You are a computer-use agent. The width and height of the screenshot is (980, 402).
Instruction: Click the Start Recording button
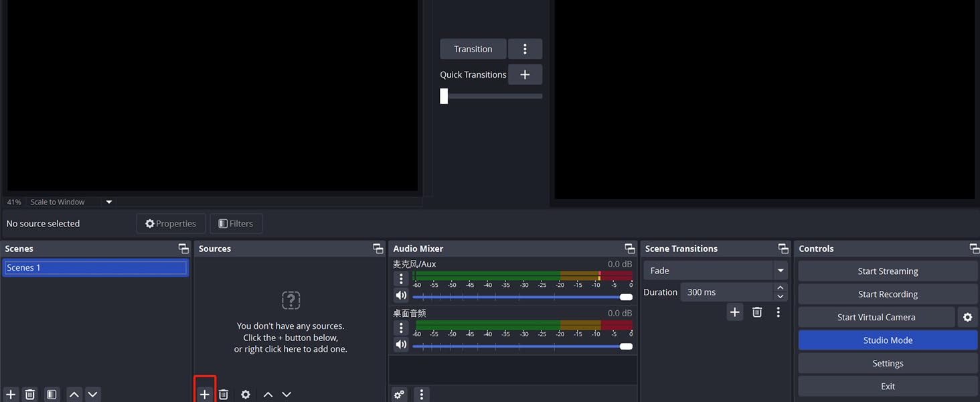coord(888,294)
